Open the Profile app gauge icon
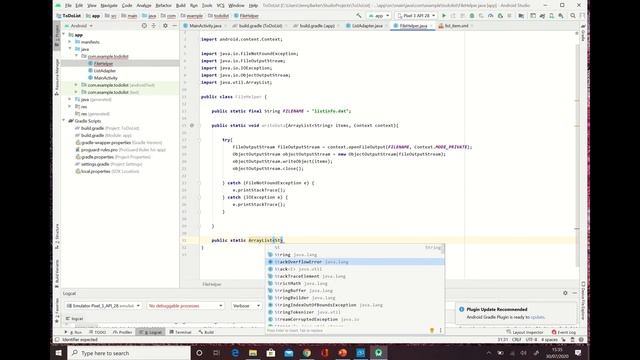 491,16
